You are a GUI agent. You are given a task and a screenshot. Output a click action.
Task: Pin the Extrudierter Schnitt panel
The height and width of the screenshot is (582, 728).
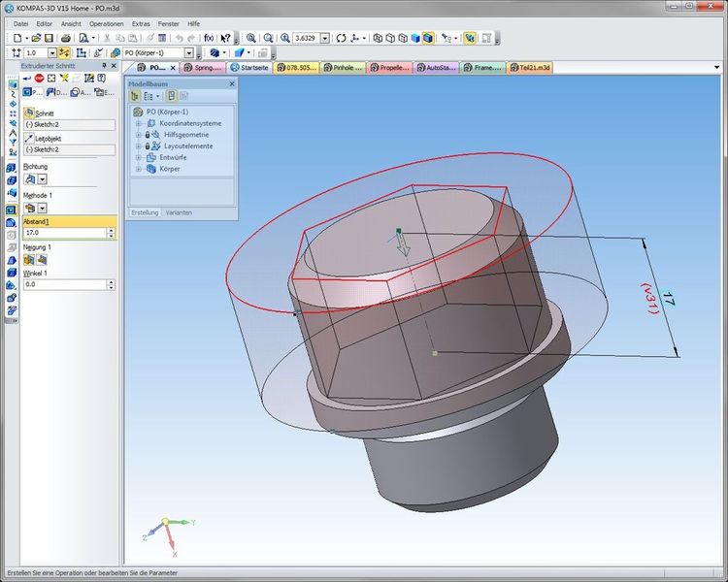coord(103,66)
